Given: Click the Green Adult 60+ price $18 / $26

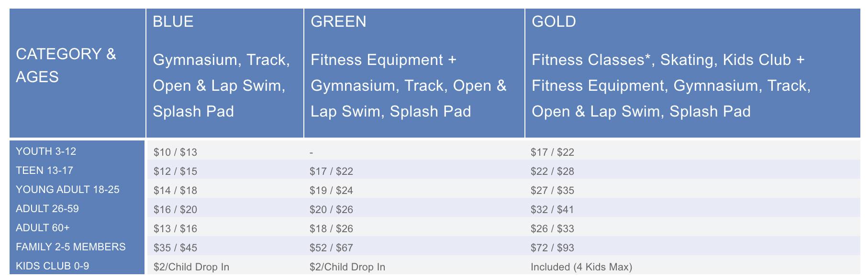Looking at the screenshot, I should (331, 229).
